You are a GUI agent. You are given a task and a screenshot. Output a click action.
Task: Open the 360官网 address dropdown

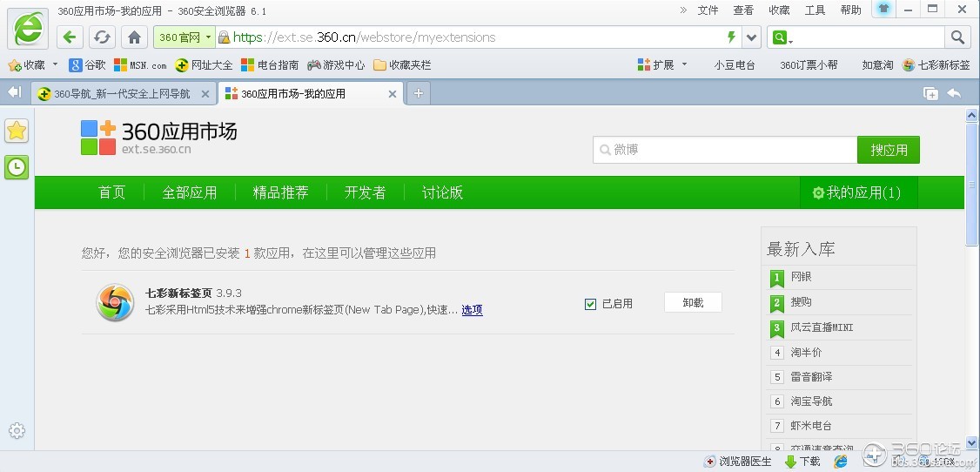185,37
